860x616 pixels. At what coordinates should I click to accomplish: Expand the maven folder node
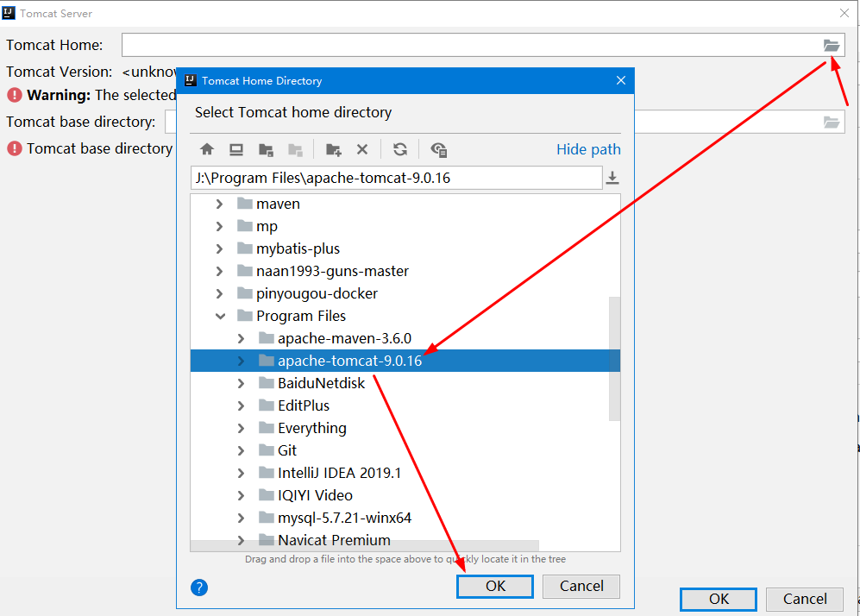(219, 204)
